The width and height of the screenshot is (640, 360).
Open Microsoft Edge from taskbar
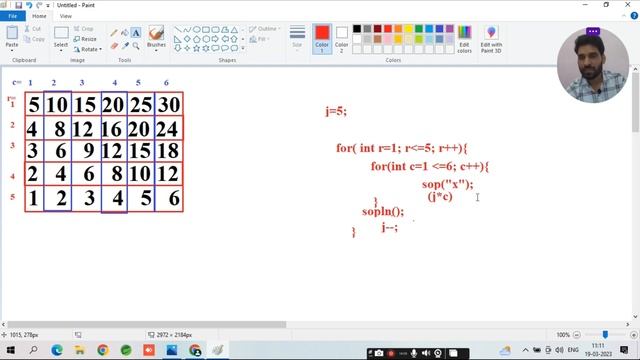tap(57, 350)
